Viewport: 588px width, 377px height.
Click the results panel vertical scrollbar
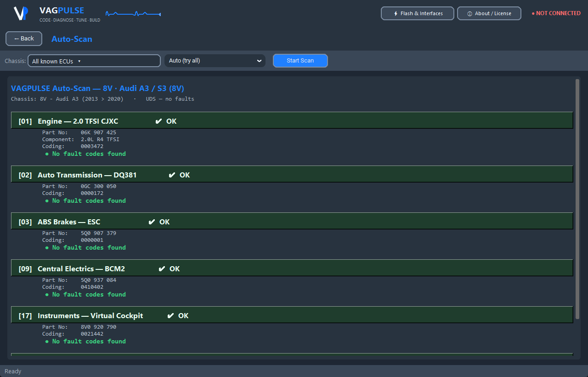577,199
